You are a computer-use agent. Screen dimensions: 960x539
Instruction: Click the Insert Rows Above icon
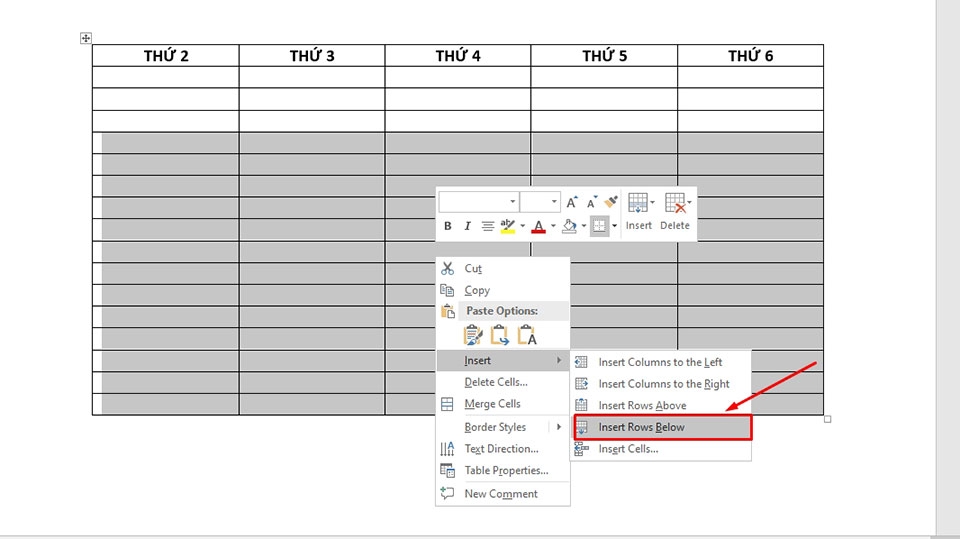point(582,405)
